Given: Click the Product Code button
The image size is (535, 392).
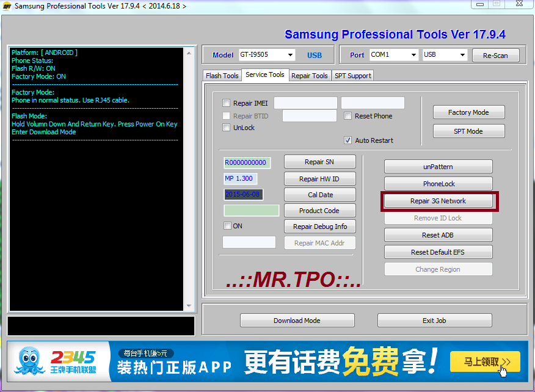Looking at the screenshot, I should [x=319, y=211].
